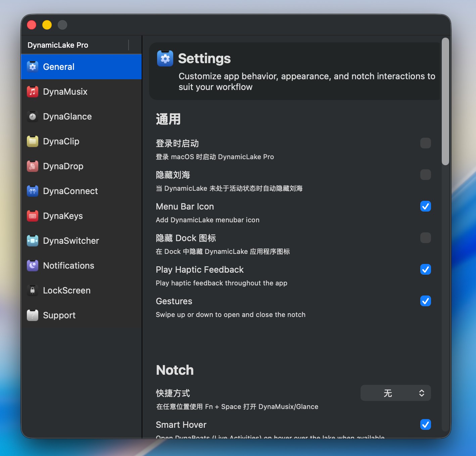Viewport: 476px width, 456px height.
Task: Enable the 登录时启动 checkbox
Action: click(x=425, y=143)
